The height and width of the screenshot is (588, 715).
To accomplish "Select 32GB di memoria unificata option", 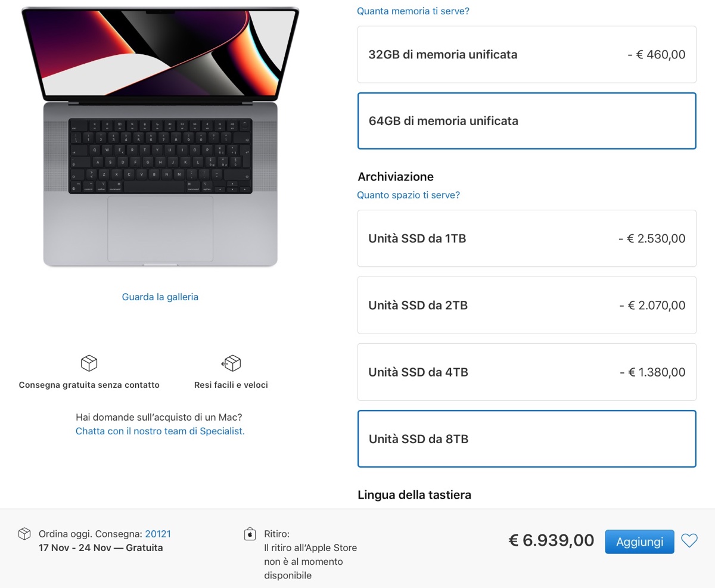I will [x=527, y=55].
